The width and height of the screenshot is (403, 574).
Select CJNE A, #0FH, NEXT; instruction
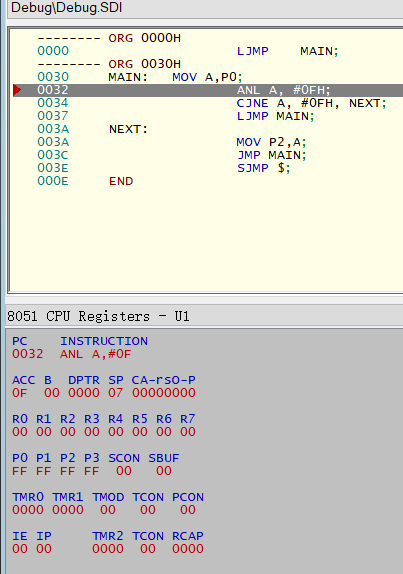point(311,103)
